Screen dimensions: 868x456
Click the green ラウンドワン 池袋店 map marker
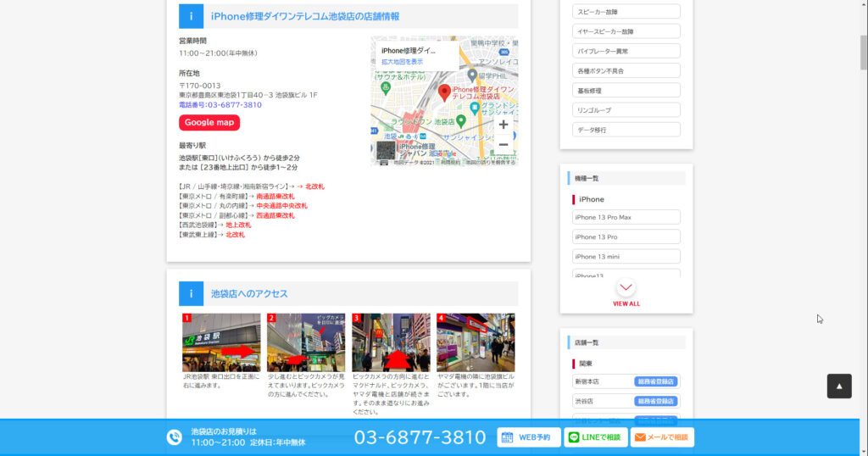(x=460, y=121)
